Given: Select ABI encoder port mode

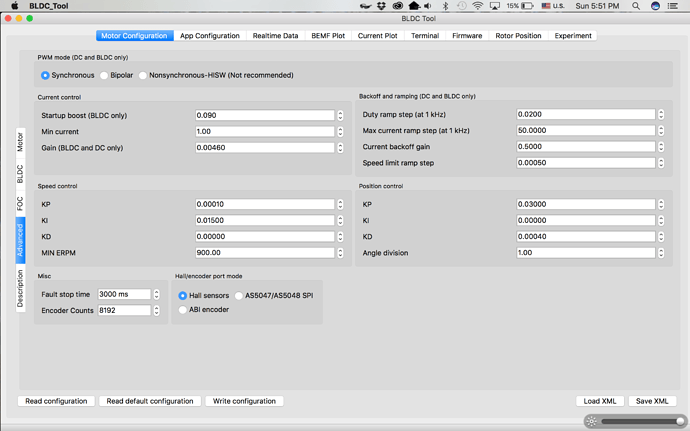Looking at the screenshot, I should click(x=183, y=310).
